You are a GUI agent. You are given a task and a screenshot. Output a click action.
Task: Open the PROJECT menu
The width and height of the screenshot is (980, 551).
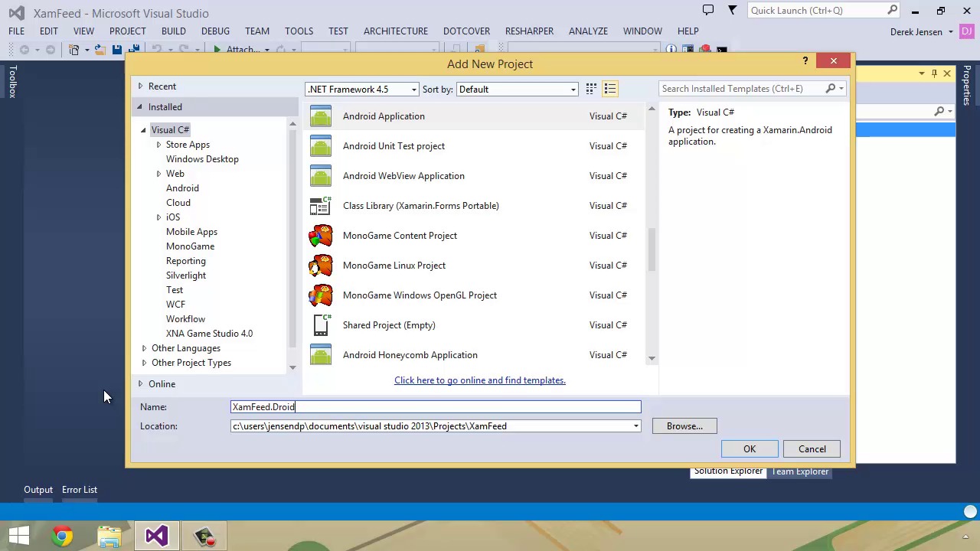[127, 31]
